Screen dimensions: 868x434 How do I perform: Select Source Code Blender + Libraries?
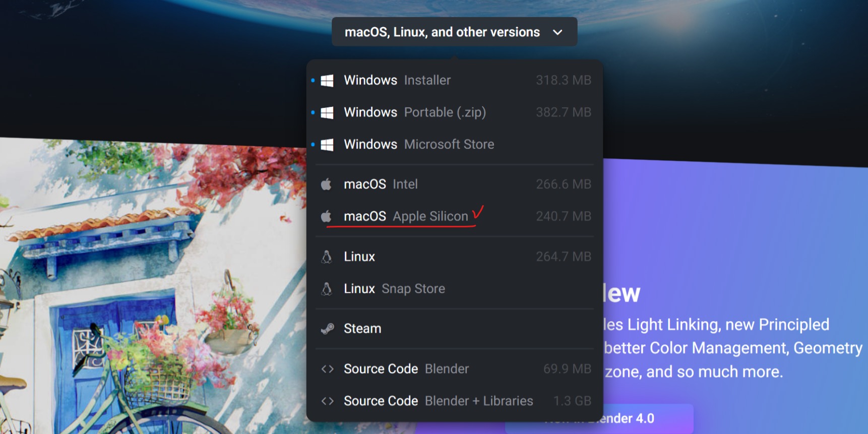[454, 401]
